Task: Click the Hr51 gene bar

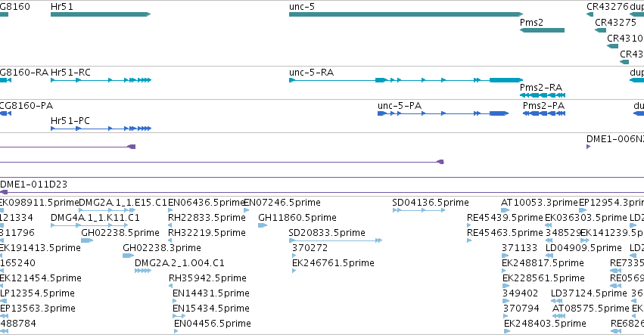Action: (101, 14)
